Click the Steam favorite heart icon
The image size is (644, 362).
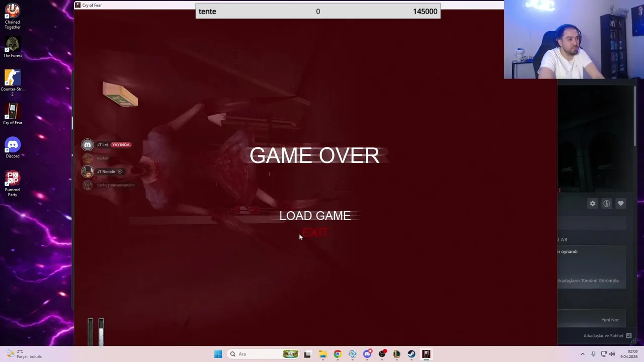point(621,204)
